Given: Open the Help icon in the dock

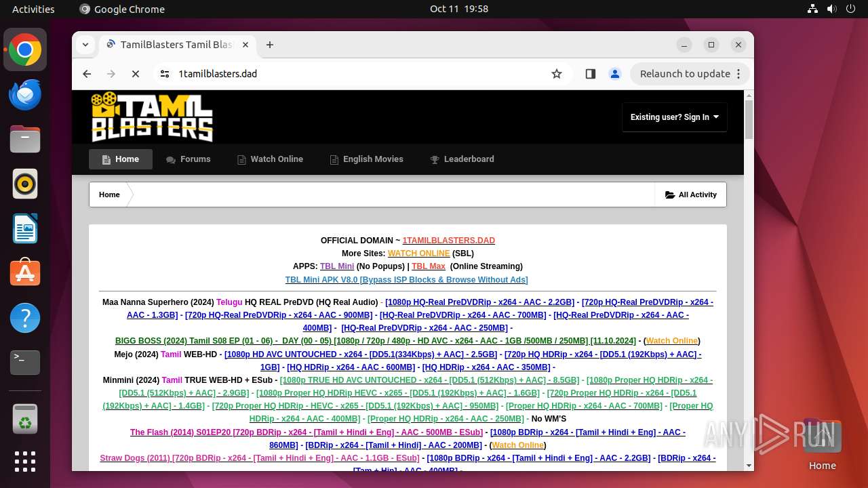Looking at the screenshot, I should (25, 318).
